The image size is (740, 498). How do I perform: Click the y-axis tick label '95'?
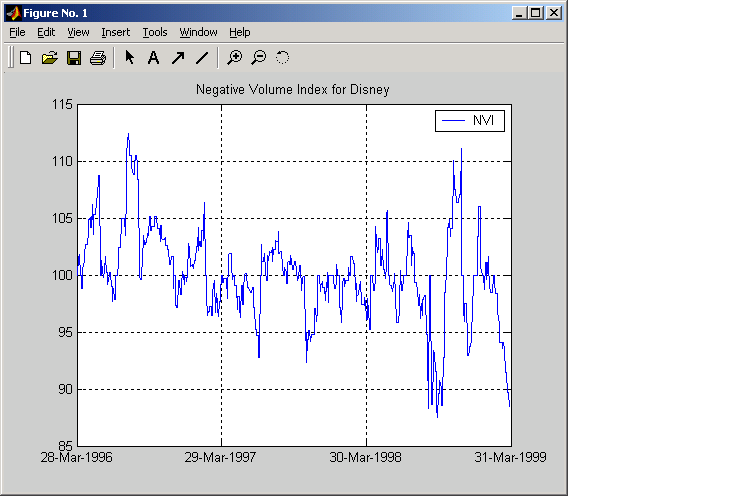pyautogui.click(x=66, y=332)
